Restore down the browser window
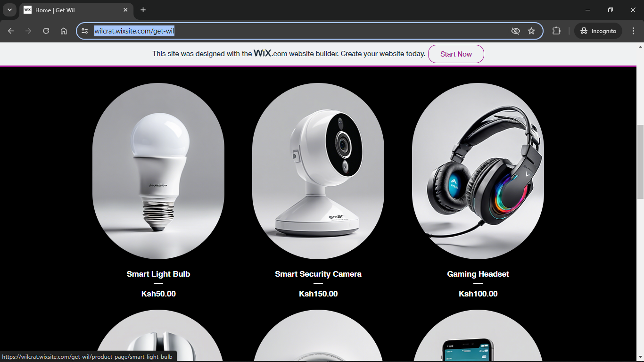 [x=611, y=10]
